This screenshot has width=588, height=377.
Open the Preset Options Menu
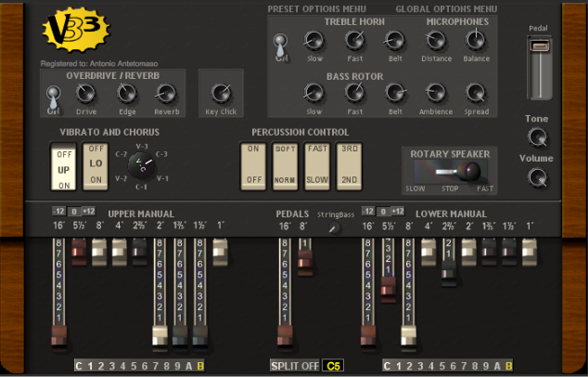(315, 9)
